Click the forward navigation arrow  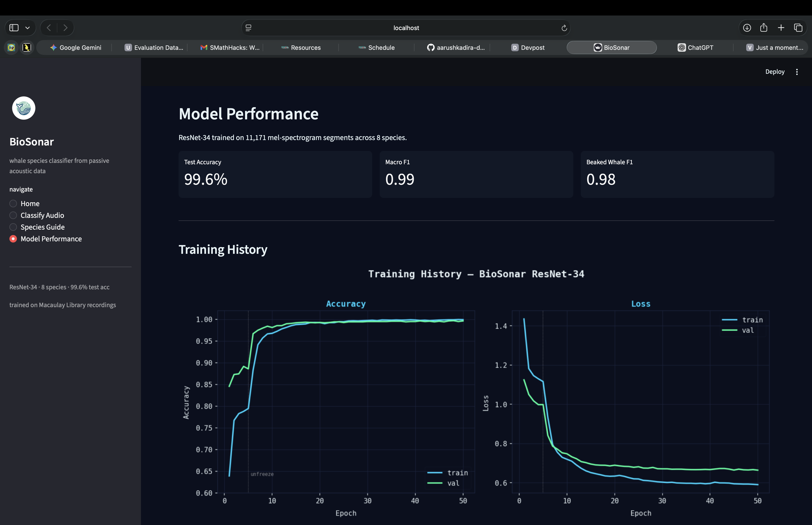[x=65, y=28]
